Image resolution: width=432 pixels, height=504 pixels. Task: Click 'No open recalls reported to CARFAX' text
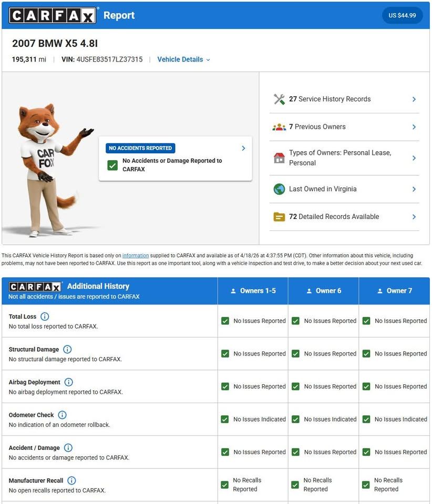point(57,490)
